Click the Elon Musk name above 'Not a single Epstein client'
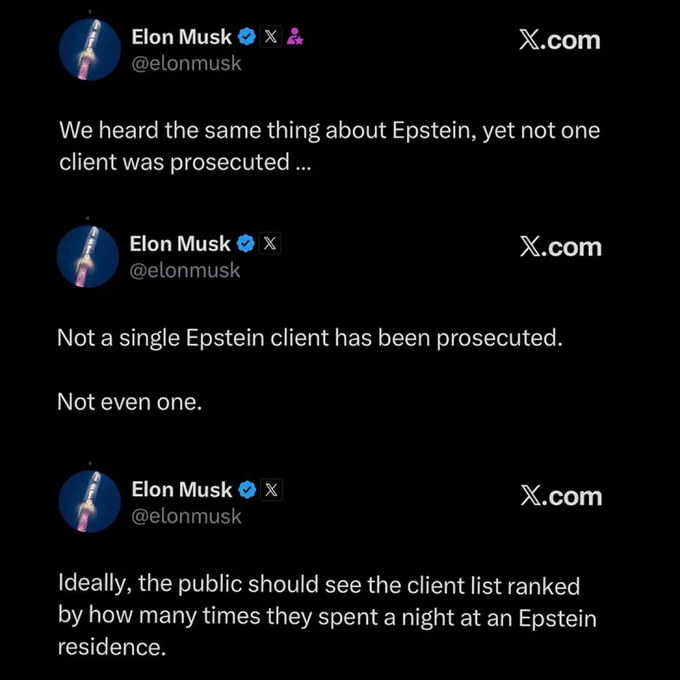 pyautogui.click(x=180, y=244)
